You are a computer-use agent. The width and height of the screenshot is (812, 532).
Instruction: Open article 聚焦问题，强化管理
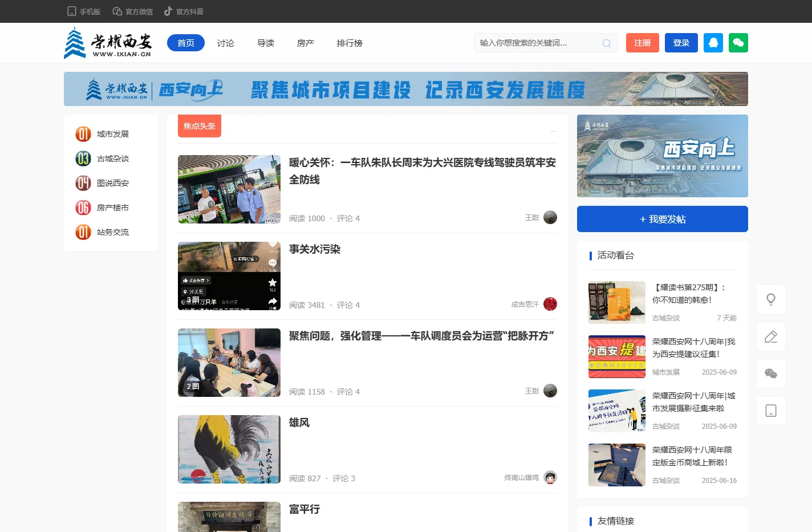pyautogui.click(x=421, y=336)
